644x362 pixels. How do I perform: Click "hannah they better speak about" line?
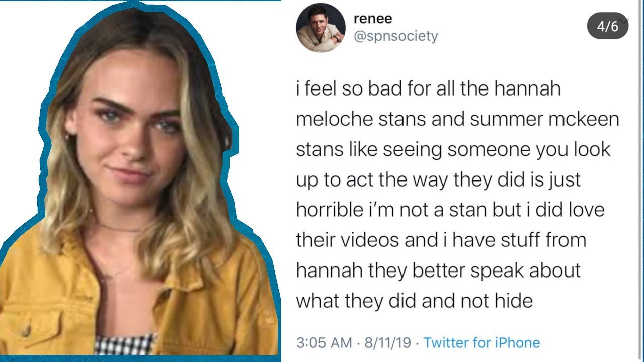point(438,270)
